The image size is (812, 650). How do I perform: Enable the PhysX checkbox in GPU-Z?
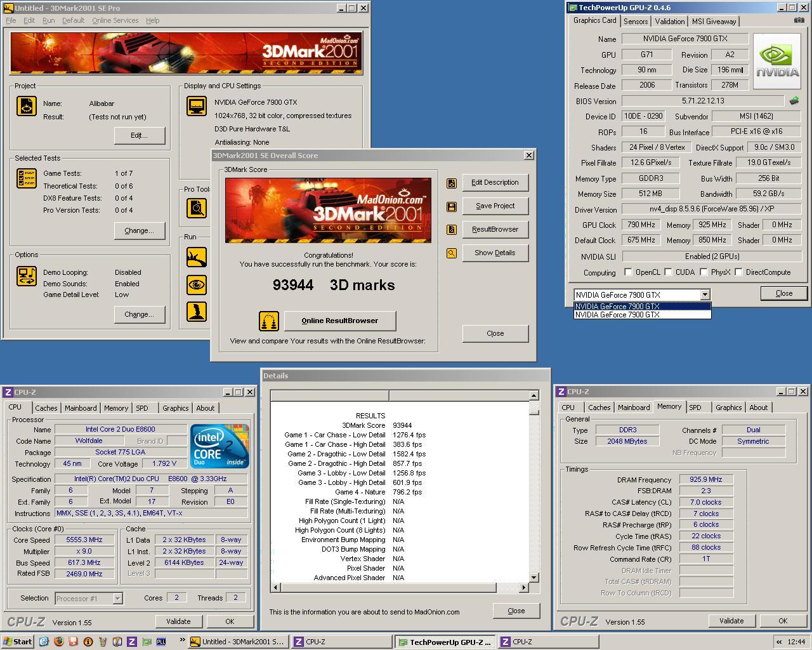coord(704,272)
